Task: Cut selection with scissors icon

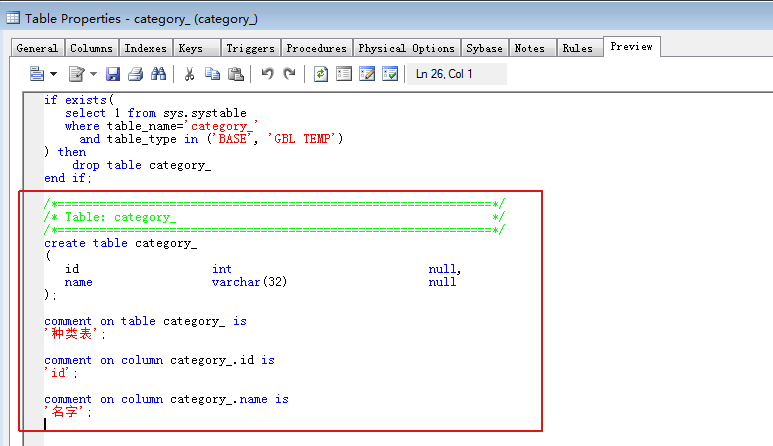Action: coord(189,74)
